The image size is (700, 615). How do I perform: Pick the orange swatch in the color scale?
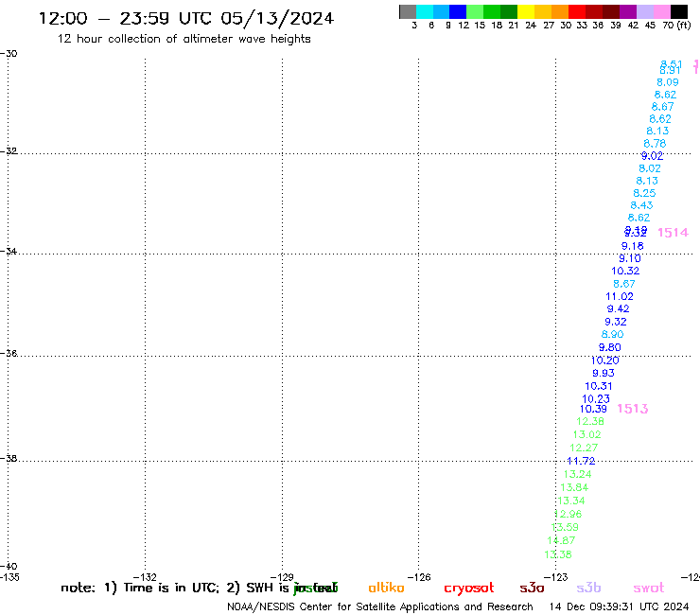[x=560, y=11]
